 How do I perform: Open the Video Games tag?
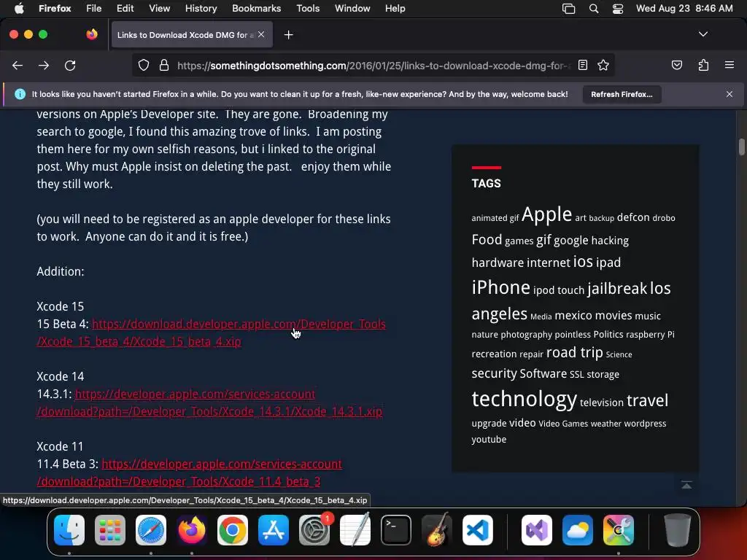pos(563,424)
